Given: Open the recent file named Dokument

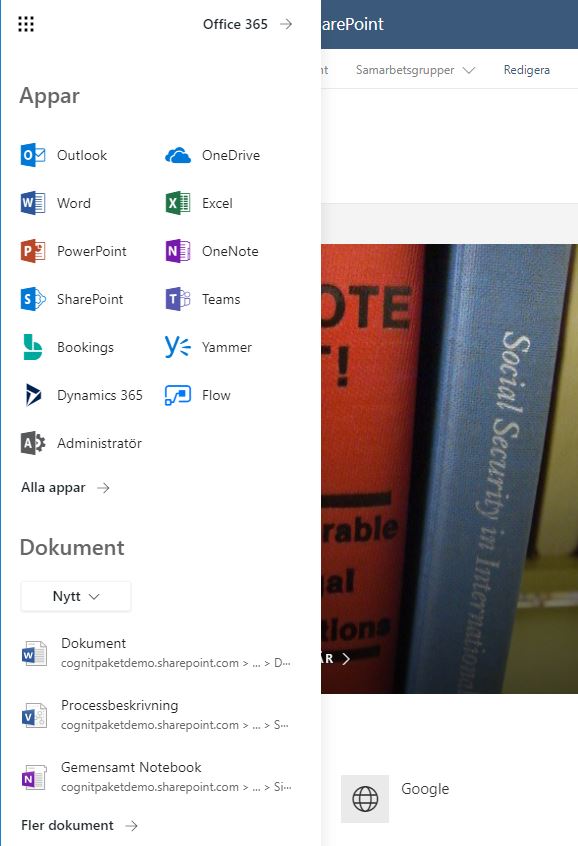Looking at the screenshot, I should [x=157, y=653].
